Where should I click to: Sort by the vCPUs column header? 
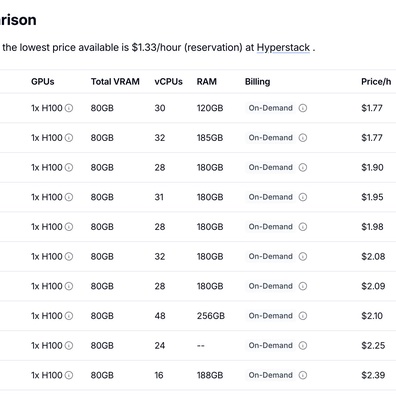[x=168, y=82]
